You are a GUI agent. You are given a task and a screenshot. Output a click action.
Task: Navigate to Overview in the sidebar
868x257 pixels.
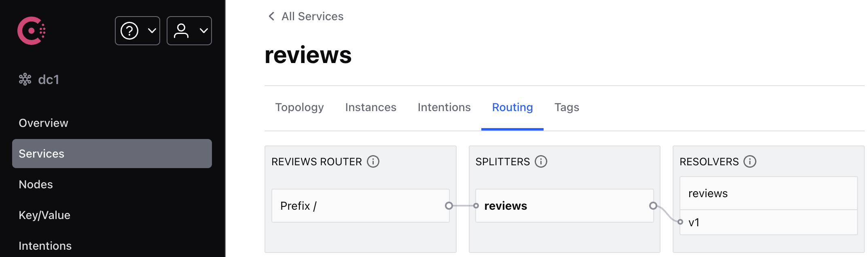[43, 123]
